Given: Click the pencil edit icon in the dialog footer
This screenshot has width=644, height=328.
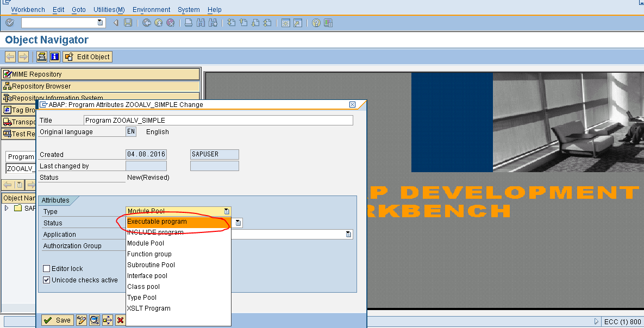Looking at the screenshot, I should [80, 320].
